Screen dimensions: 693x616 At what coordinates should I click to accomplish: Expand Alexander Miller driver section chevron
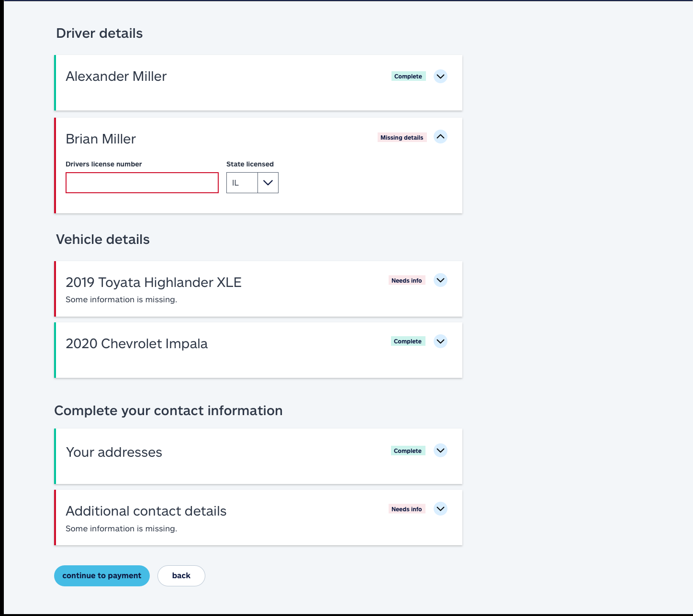click(440, 76)
